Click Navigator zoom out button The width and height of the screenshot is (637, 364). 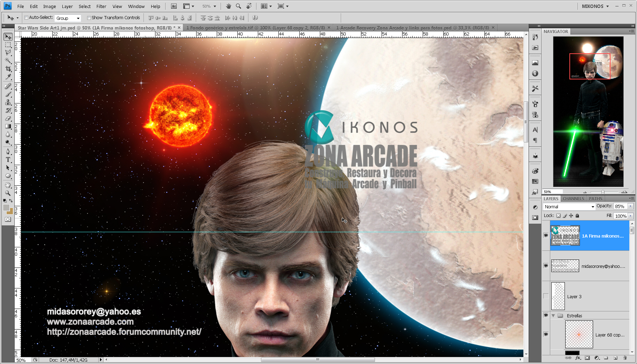pyautogui.click(x=585, y=192)
